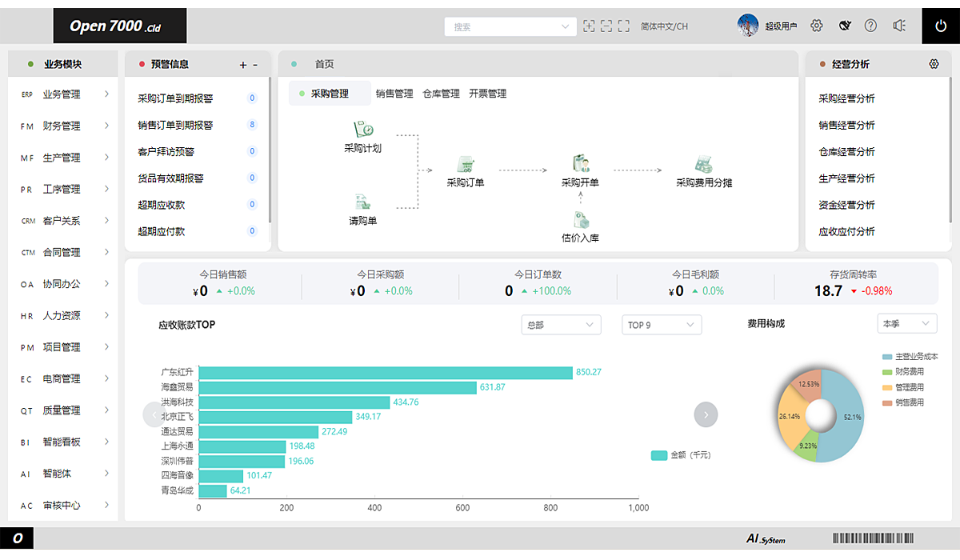This screenshot has width=960, height=560.
Task: Open 销售订单到期报警 alert
Action: (x=198, y=125)
